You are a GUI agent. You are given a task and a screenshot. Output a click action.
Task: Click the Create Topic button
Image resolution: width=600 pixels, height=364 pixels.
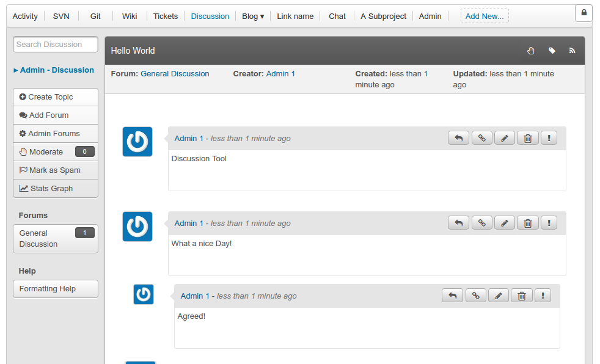[55, 97]
